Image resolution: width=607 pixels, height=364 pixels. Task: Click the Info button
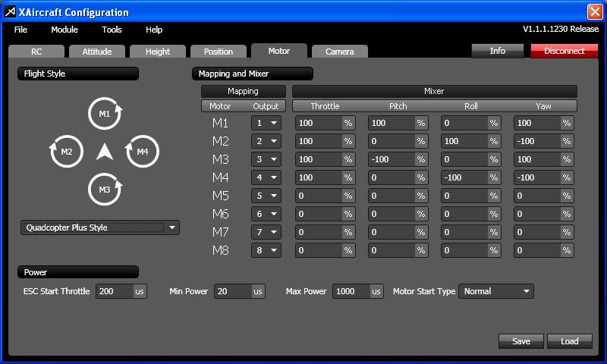(x=498, y=51)
